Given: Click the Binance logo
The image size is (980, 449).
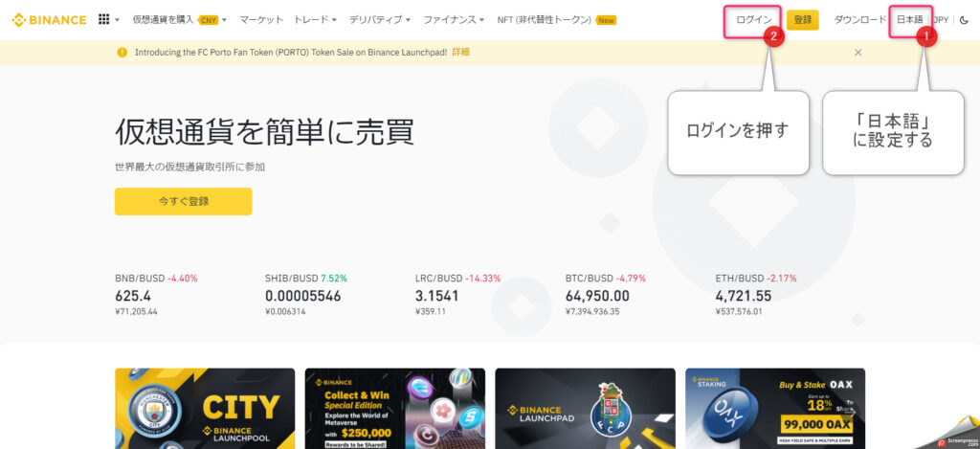Looking at the screenshot, I should [x=49, y=20].
